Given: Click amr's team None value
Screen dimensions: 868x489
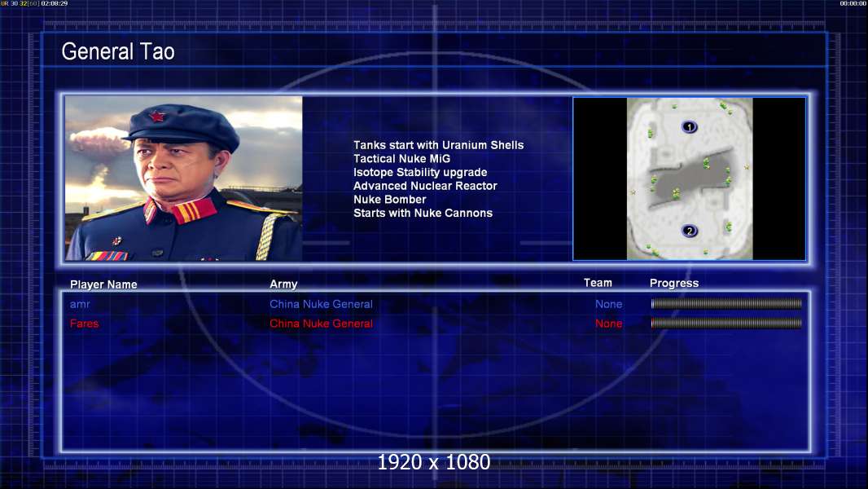Looking at the screenshot, I should 608,304.
